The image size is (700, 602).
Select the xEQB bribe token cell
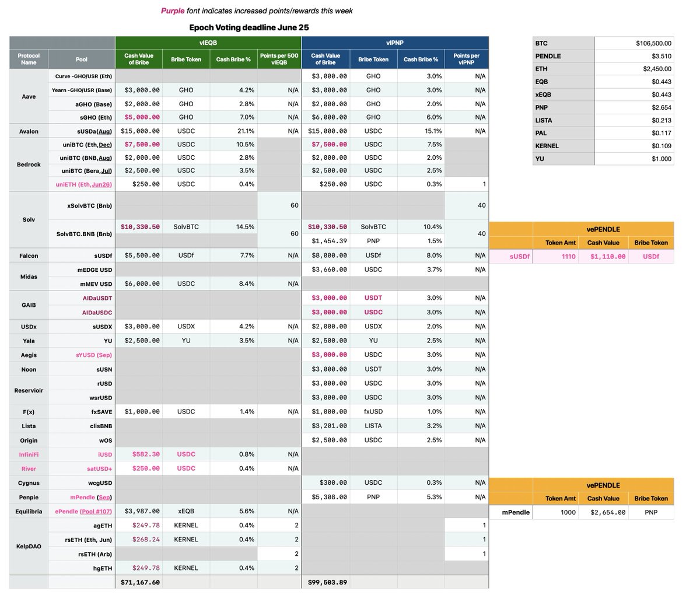(x=186, y=511)
